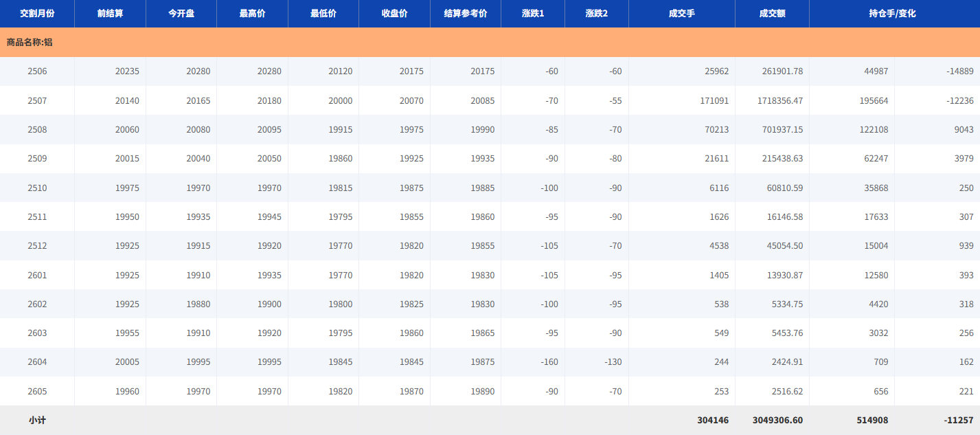The width and height of the screenshot is (980, 435).
Task: Click the 小计 subtotal row label
Action: coord(37,421)
